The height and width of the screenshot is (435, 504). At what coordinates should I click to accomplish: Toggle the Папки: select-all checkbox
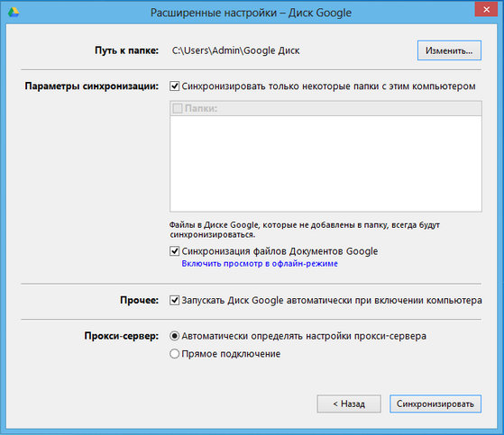(178, 108)
